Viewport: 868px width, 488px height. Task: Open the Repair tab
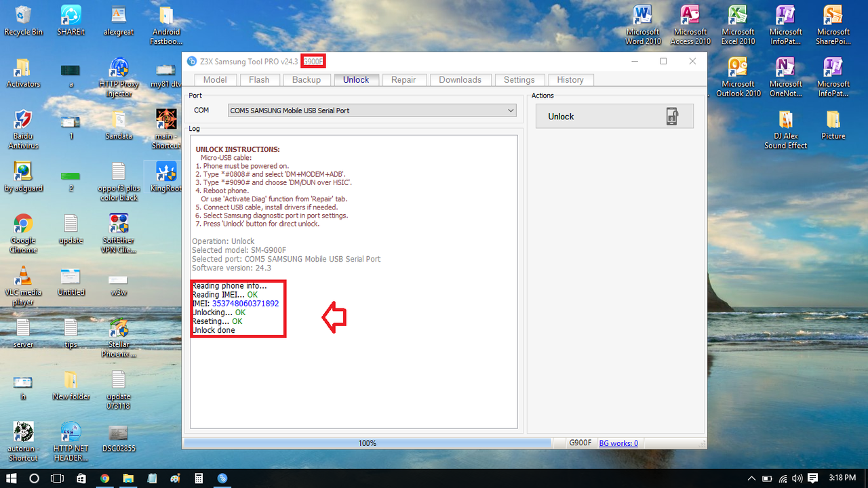(x=403, y=79)
